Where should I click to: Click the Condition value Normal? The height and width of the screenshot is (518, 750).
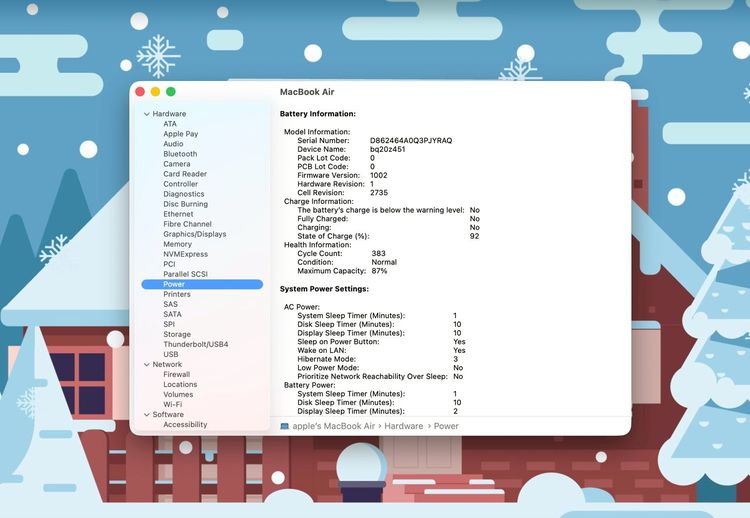pos(384,262)
